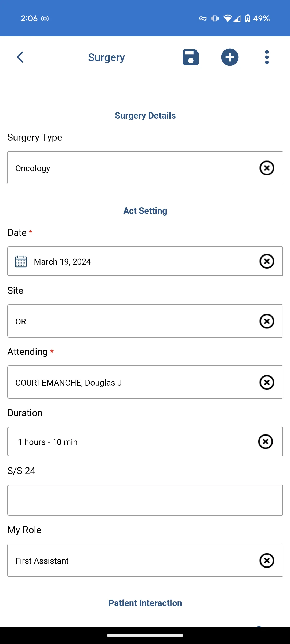The height and width of the screenshot is (644, 290).
Task: Clear the 1 hours - 10 min duration
Action: point(265,441)
